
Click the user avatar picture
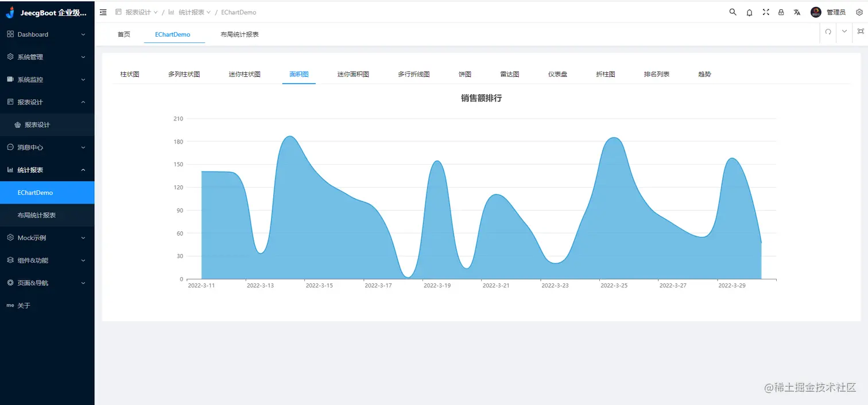click(x=816, y=12)
